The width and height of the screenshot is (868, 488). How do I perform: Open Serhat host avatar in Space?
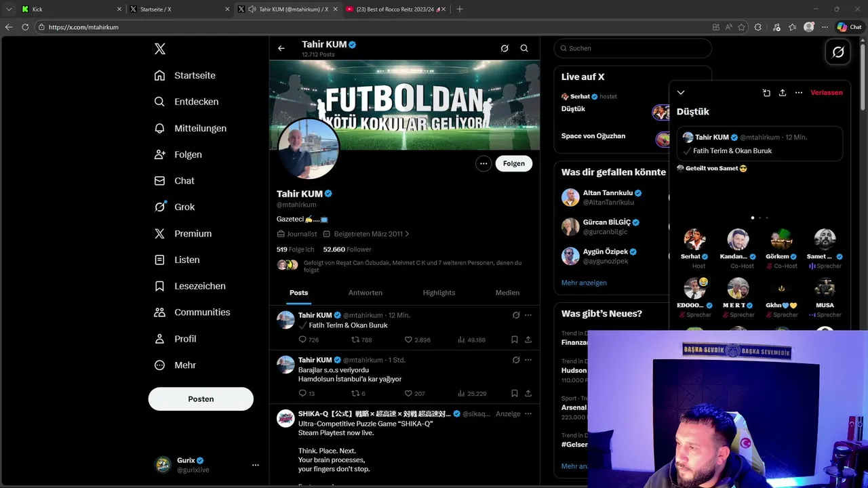[x=694, y=239]
